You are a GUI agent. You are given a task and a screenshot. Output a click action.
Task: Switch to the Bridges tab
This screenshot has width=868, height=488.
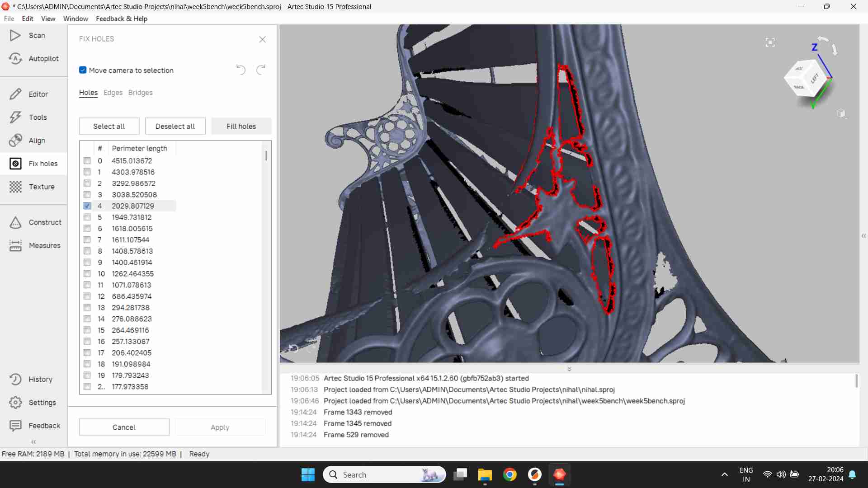[140, 93]
